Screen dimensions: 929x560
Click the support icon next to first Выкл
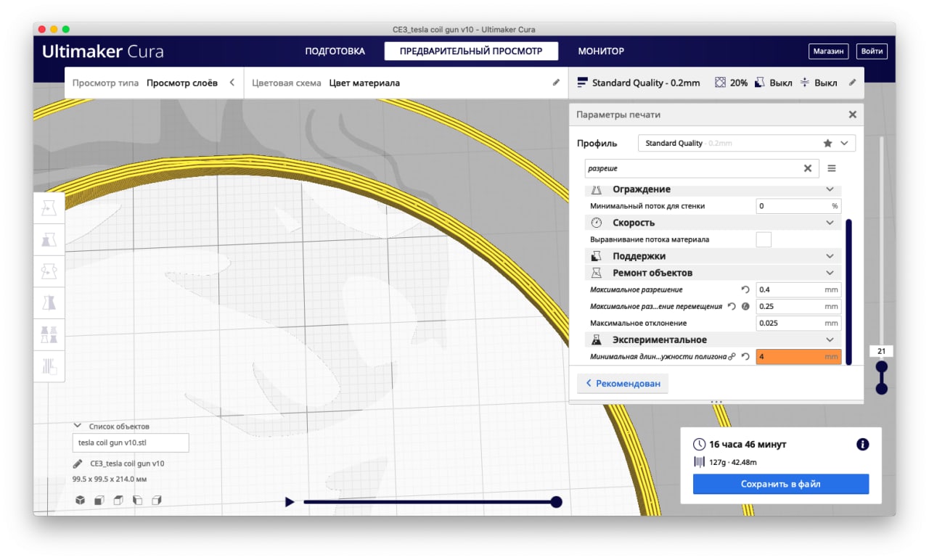point(759,83)
